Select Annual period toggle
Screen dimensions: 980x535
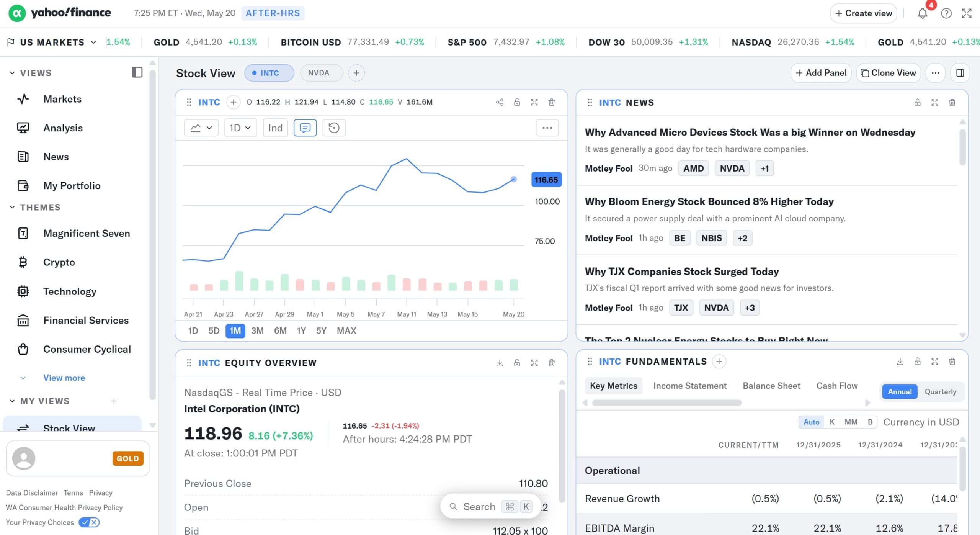pyautogui.click(x=900, y=391)
